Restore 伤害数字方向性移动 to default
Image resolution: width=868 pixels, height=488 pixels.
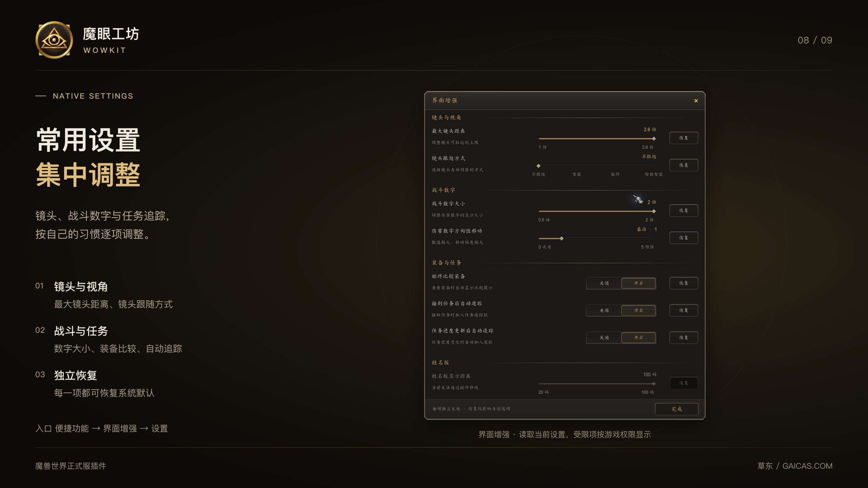coord(684,238)
